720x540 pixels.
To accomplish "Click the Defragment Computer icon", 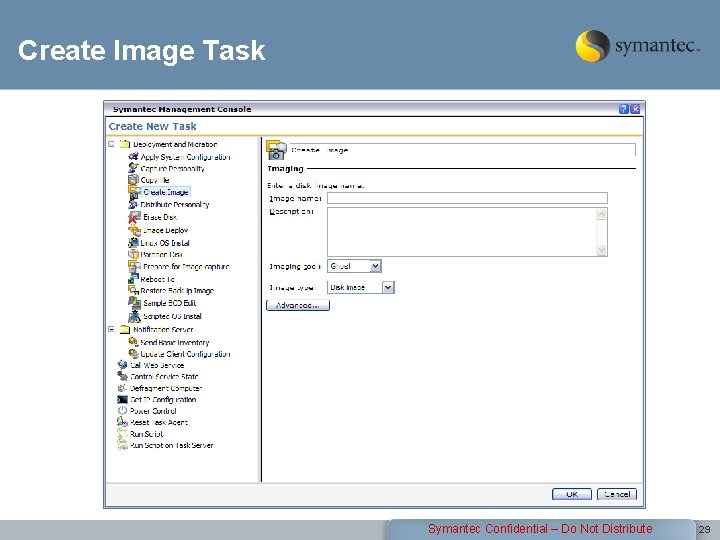I will (x=122, y=388).
